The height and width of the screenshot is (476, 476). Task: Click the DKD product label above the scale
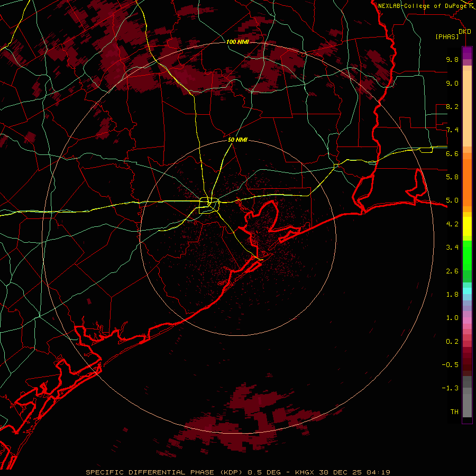click(x=465, y=32)
